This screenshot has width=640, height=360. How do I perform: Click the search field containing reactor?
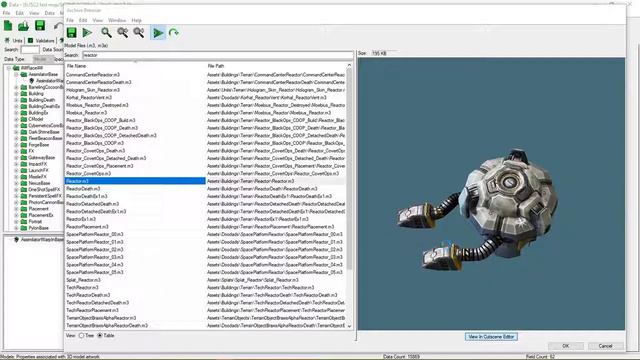(x=218, y=55)
